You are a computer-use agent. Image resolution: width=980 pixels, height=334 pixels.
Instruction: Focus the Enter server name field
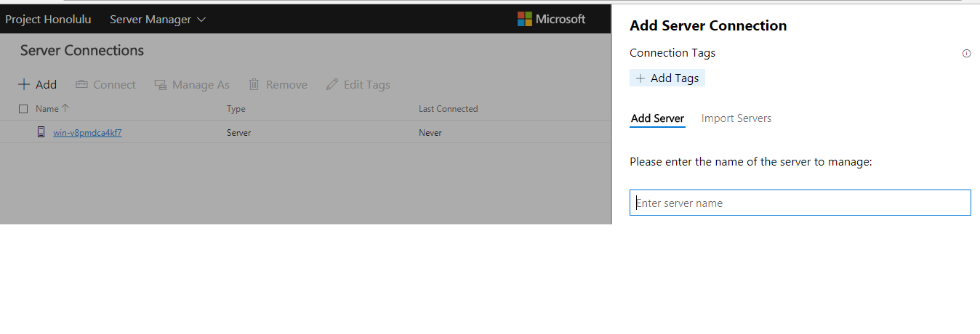click(x=800, y=203)
